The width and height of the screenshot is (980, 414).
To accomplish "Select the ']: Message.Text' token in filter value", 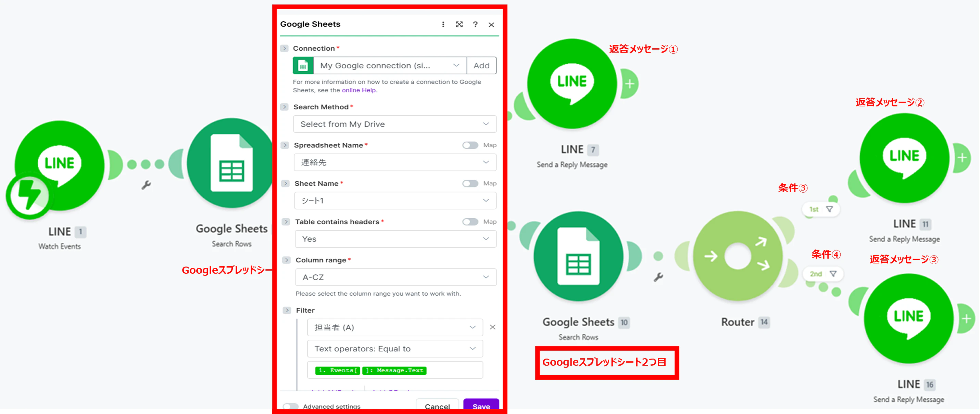I will click(x=394, y=371).
